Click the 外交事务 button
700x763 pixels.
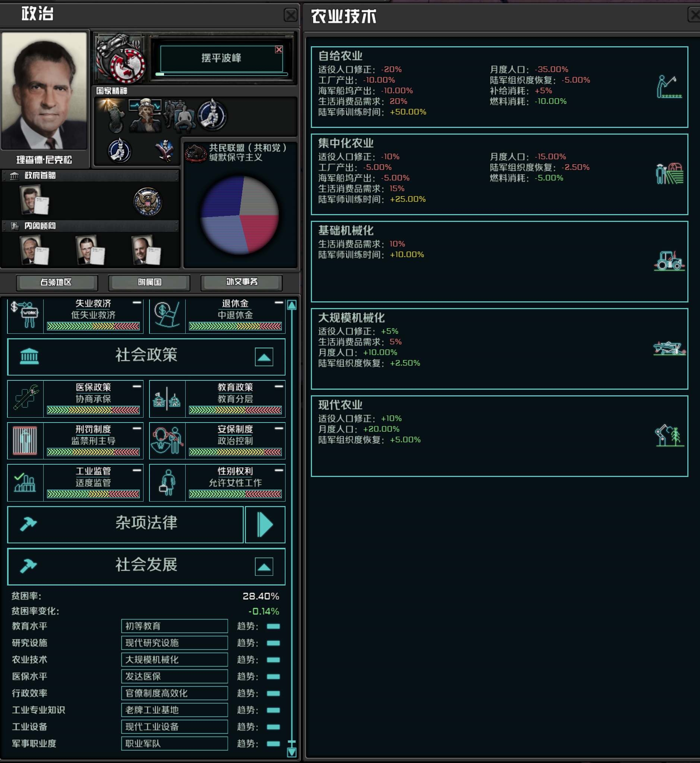[x=242, y=282]
